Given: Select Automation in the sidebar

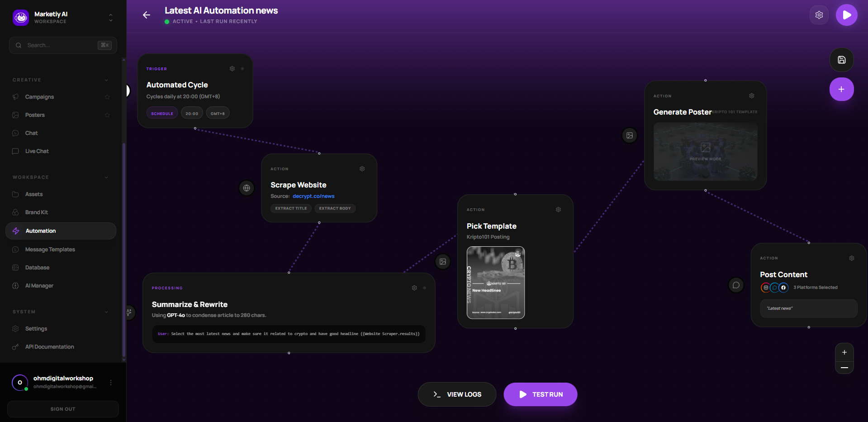Looking at the screenshot, I should 41,230.
